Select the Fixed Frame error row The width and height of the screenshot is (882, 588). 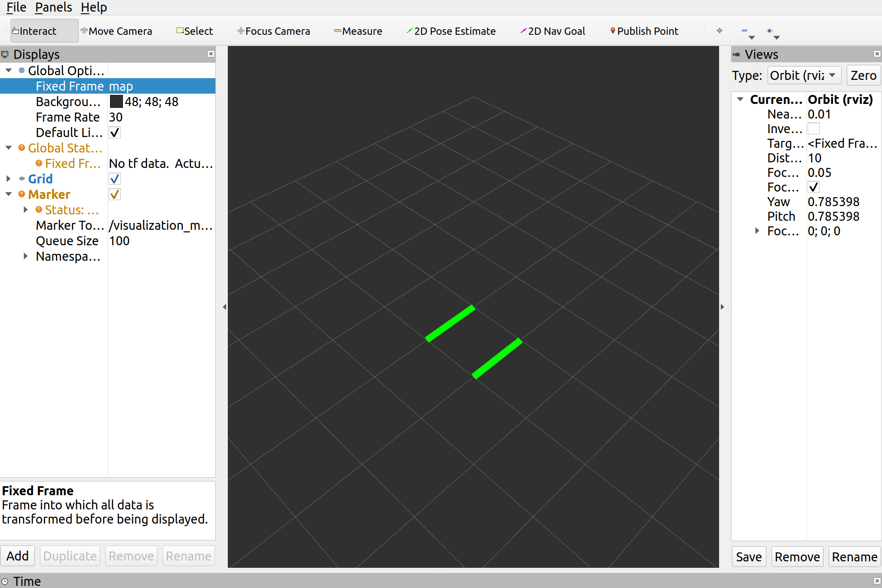pyautogui.click(x=107, y=163)
